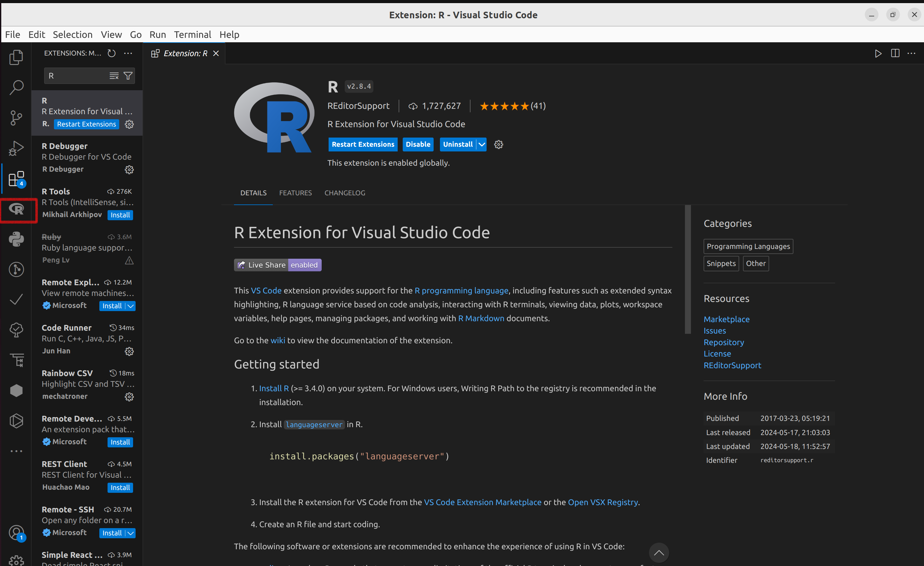
Task: Open the Help menu
Action: pyautogui.click(x=229, y=34)
